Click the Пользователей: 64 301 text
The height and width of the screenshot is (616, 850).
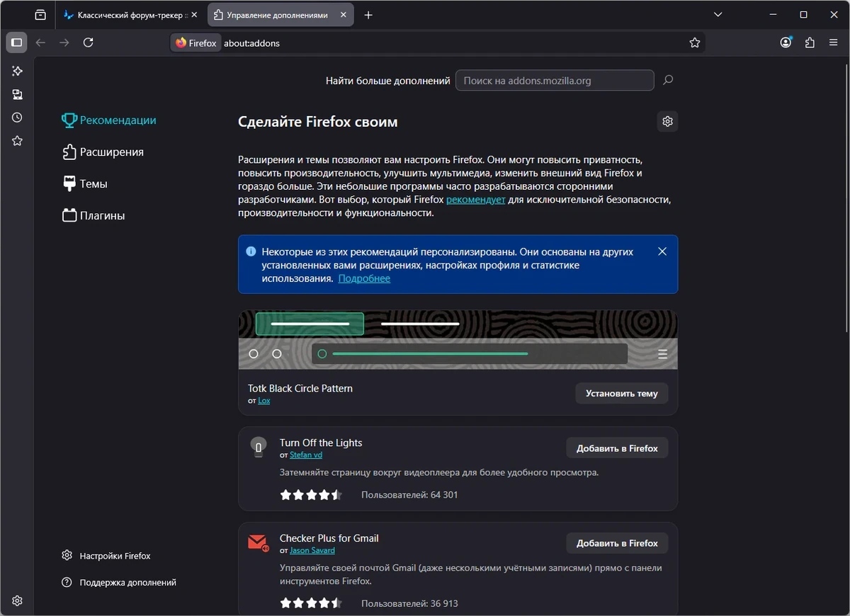click(409, 495)
